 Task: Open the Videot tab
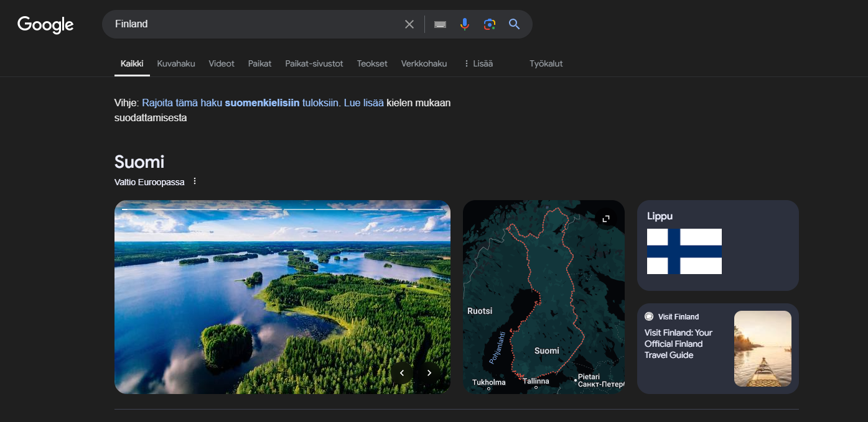(x=222, y=63)
